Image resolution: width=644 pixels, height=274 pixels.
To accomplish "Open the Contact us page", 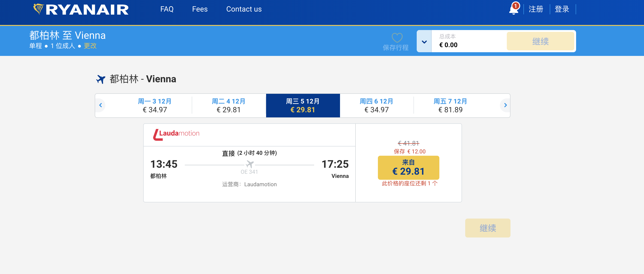I will pos(244,9).
